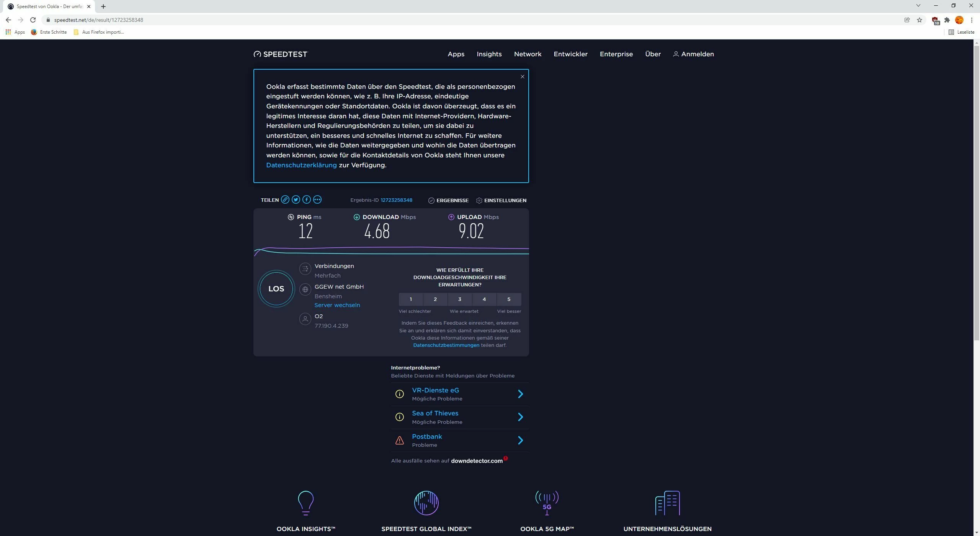Rate download speed as 3

click(x=460, y=299)
